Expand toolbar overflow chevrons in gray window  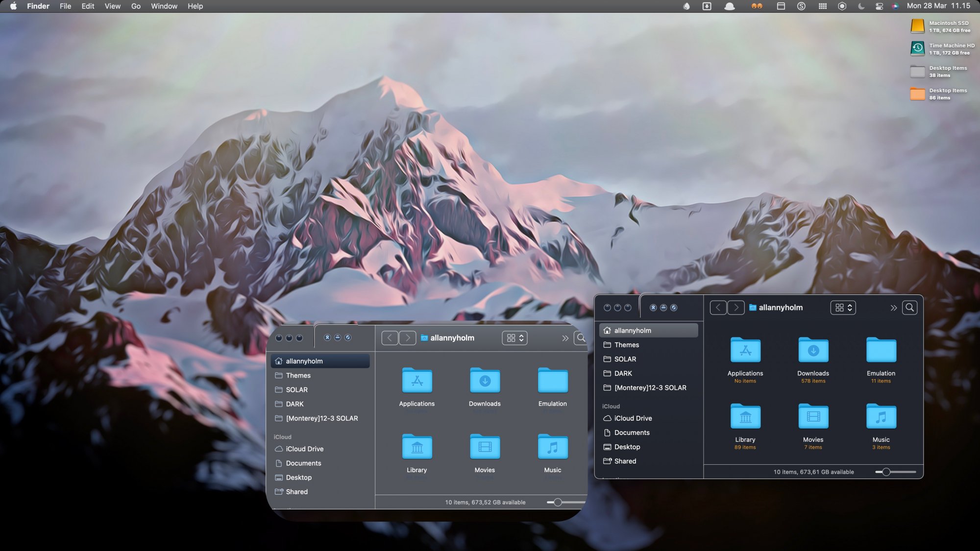[x=565, y=338]
